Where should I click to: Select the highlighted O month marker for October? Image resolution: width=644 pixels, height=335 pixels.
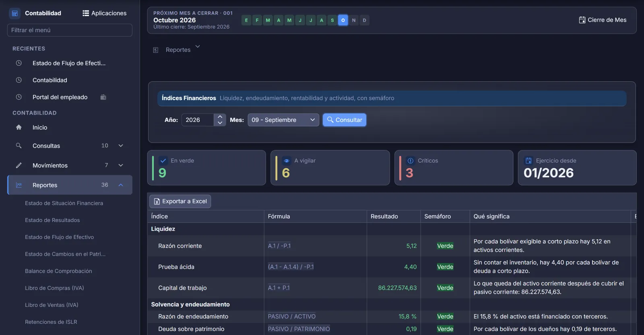point(343,20)
